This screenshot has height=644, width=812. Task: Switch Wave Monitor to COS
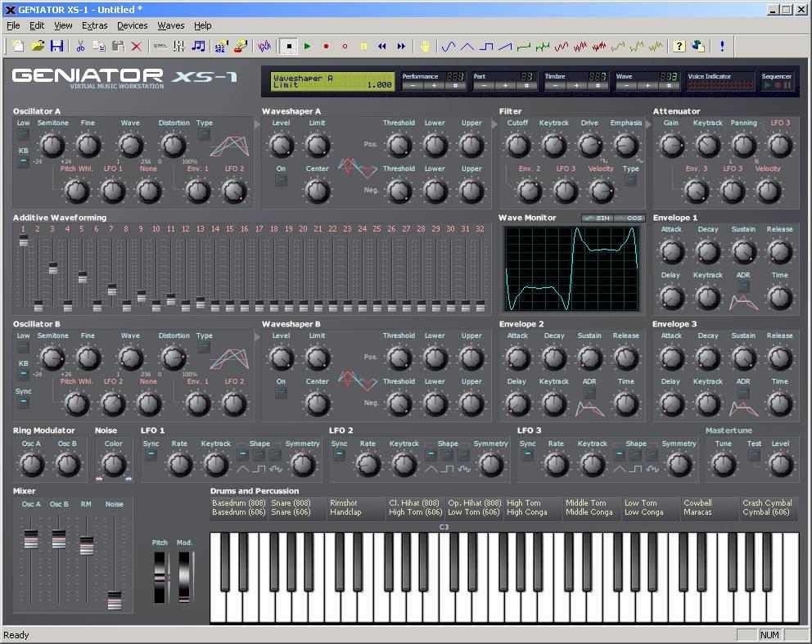pyautogui.click(x=629, y=218)
